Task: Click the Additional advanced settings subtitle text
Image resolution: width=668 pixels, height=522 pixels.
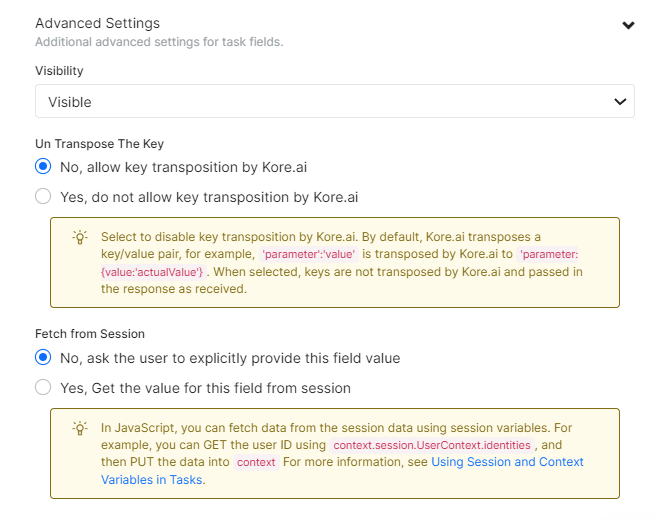Action: click(159, 42)
